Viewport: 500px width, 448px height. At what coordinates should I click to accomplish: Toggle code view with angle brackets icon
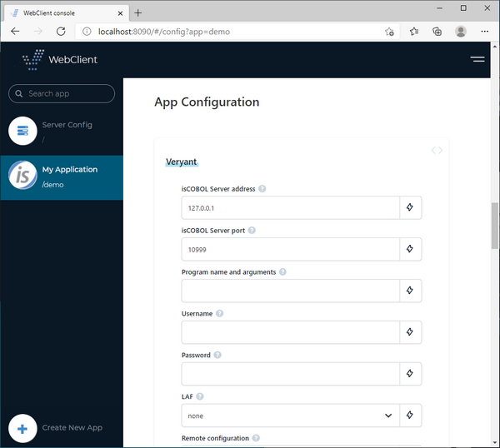pyautogui.click(x=437, y=150)
